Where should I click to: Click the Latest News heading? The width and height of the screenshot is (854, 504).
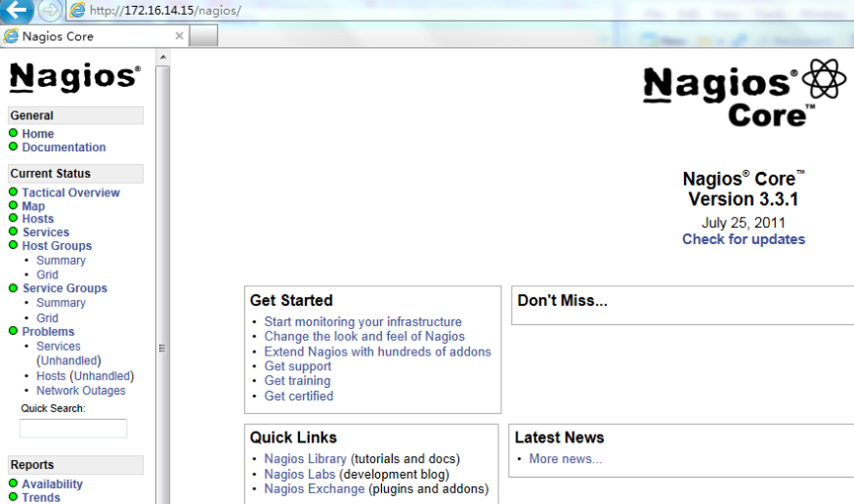559,438
